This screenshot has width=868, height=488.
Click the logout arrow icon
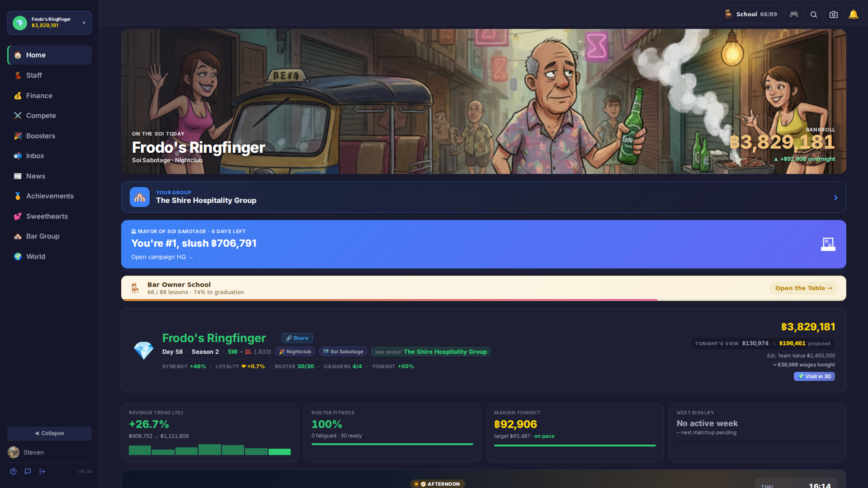[x=42, y=472]
